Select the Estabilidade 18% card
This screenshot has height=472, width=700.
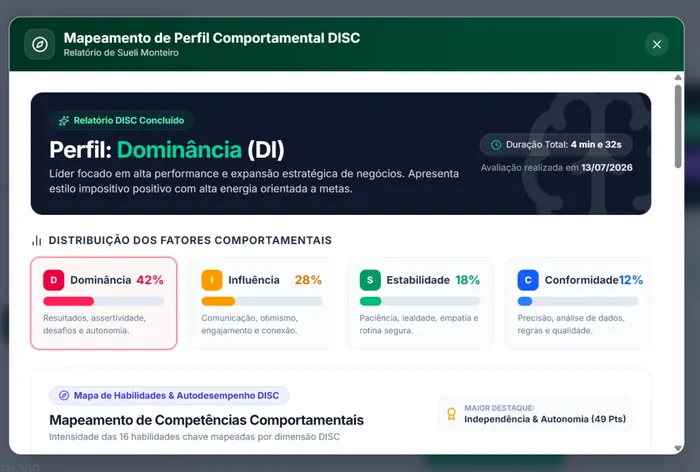click(x=420, y=303)
